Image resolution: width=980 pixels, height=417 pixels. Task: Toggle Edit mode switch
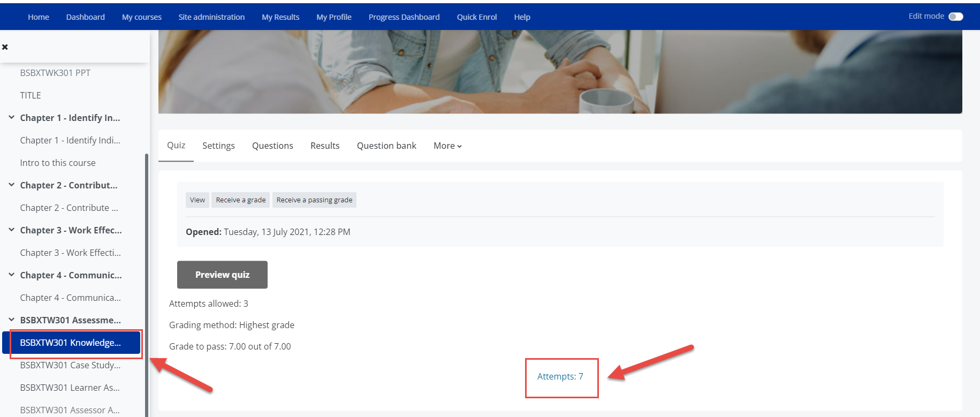point(955,17)
